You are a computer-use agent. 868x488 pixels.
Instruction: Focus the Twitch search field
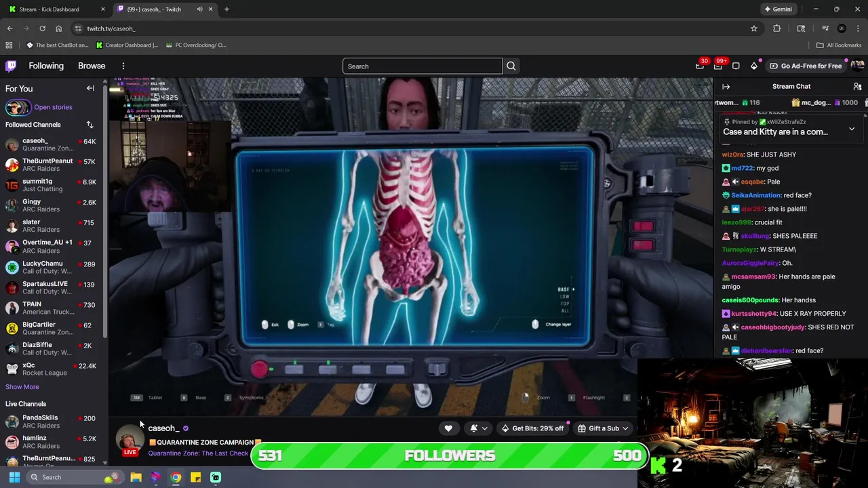(422, 66)
